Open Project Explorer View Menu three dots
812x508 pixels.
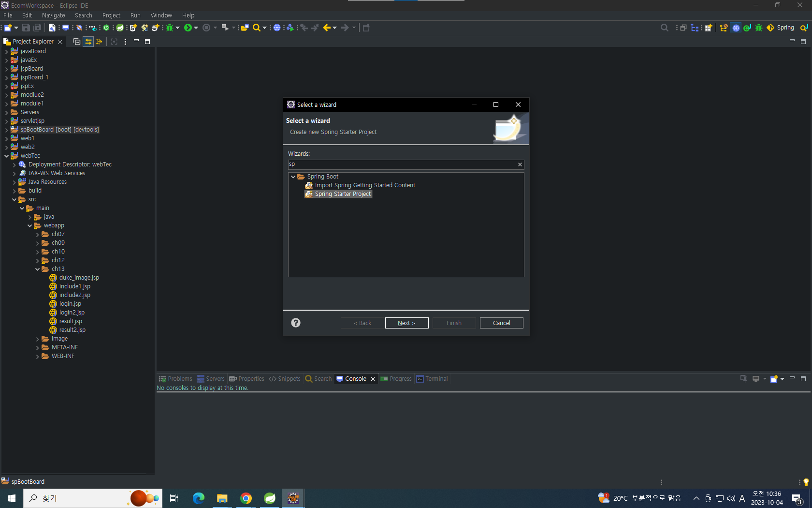click(125, 42)
